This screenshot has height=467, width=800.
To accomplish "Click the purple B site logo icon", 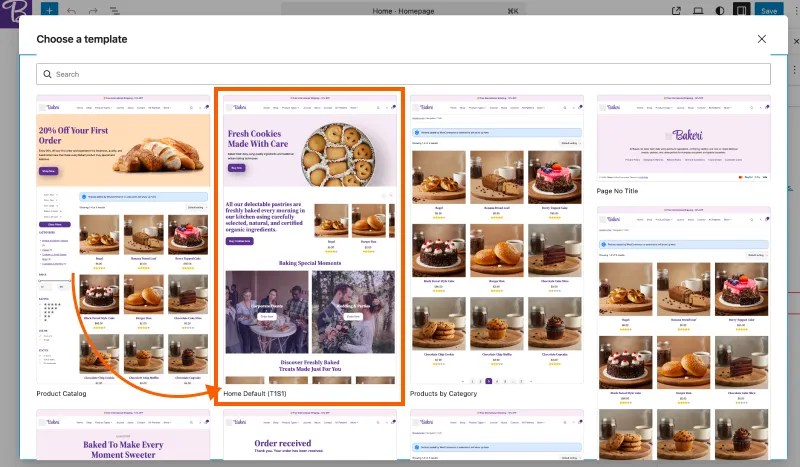I will (x=15, y=11).
